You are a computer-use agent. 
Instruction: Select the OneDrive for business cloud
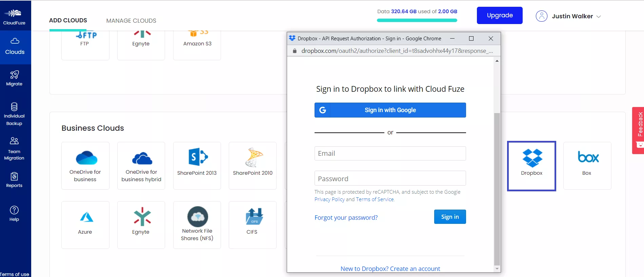[x=85, y=166]
